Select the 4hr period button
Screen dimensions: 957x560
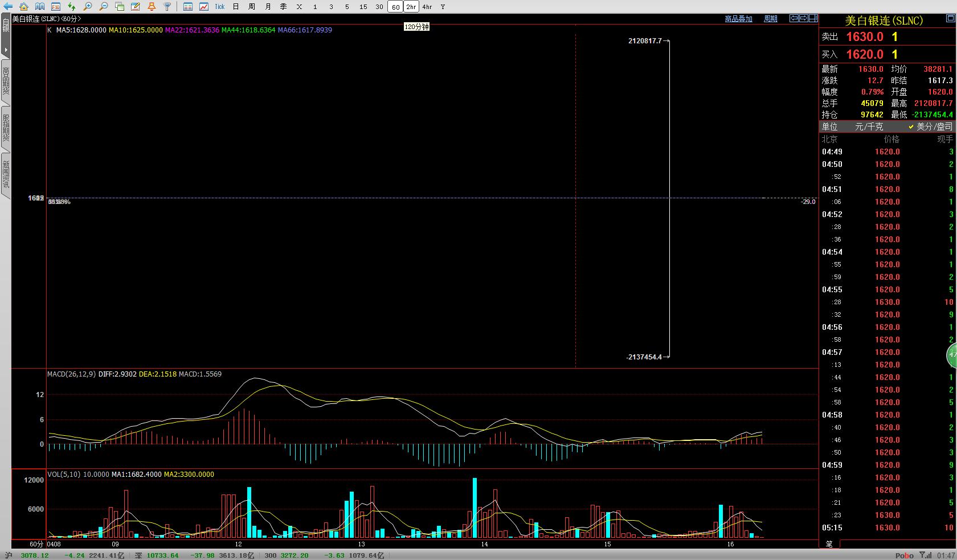pyautogui.click(x=427, y=7)
